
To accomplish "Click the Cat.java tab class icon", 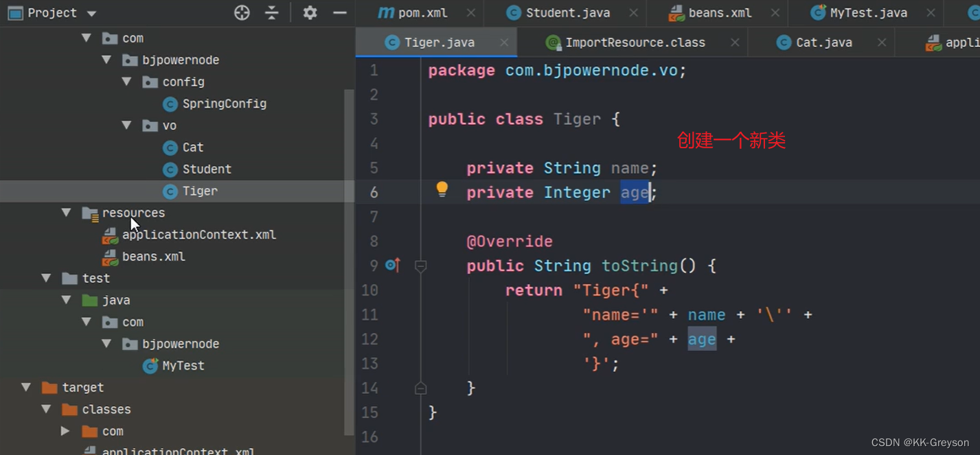I will tap(784, 43).
